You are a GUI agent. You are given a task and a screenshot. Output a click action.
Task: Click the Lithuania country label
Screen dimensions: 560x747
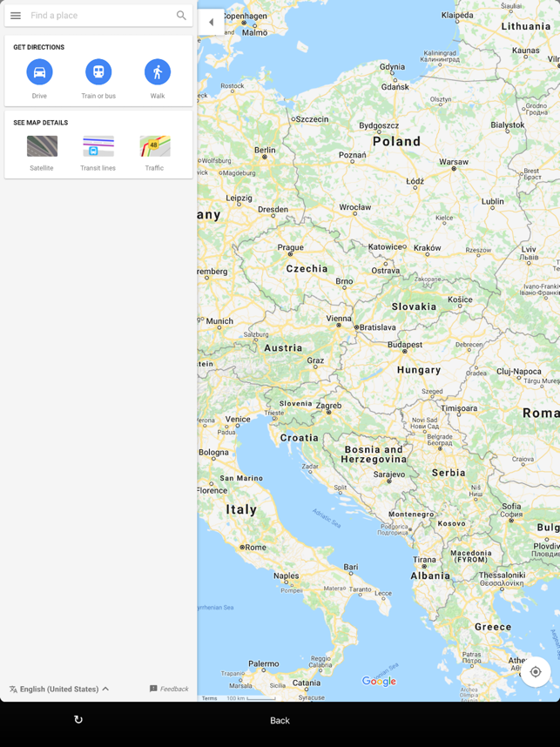(526, 27)
